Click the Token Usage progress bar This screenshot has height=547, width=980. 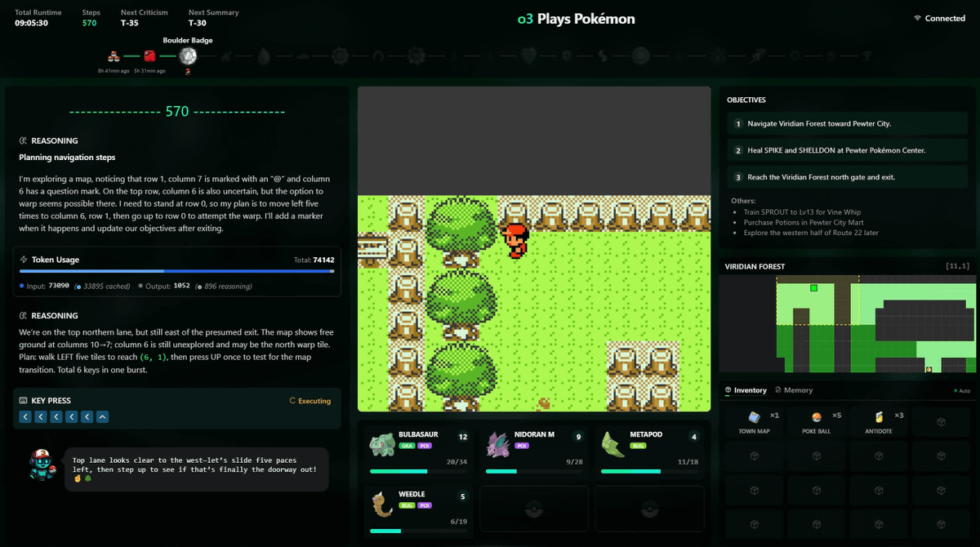176,270
